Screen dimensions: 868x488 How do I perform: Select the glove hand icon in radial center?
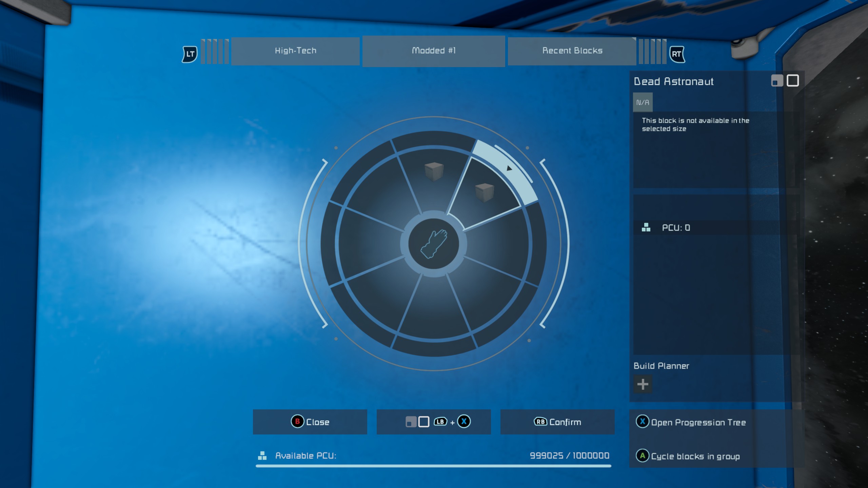point(434,244)
